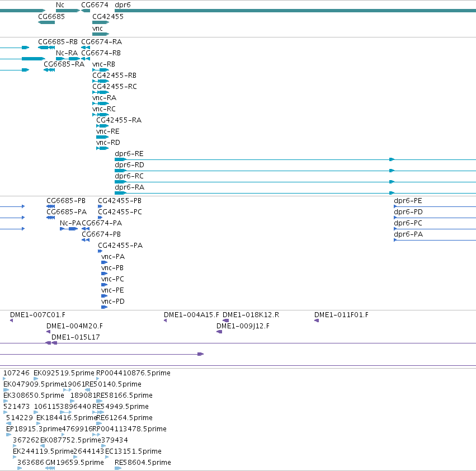476x471 pixels.
Task: Select protein vnc-PA
Action: tap(113, 257)
